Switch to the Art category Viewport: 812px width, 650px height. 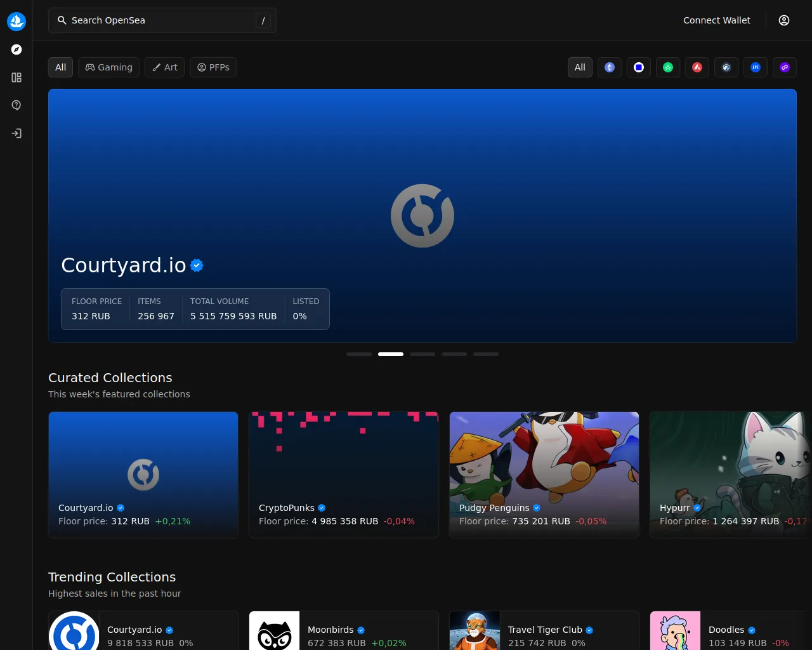tap(165, 67)
